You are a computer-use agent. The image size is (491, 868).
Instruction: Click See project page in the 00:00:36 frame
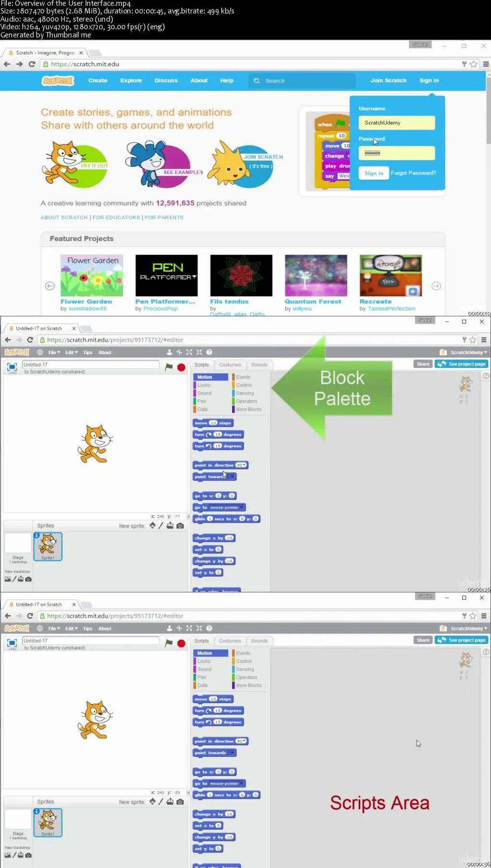pos(461,640)
